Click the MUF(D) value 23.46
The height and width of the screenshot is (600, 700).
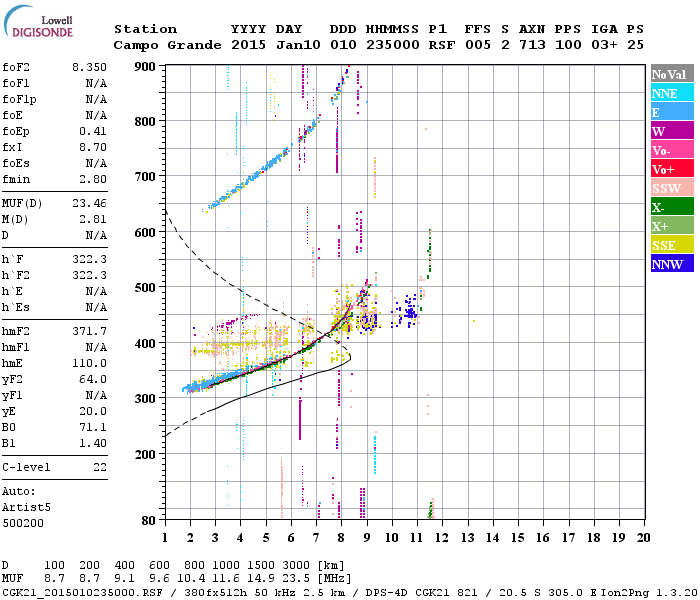coord(89,204)
